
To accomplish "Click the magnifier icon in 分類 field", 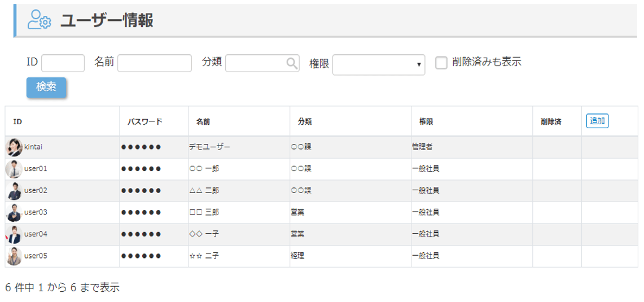I will pos(292,63).
